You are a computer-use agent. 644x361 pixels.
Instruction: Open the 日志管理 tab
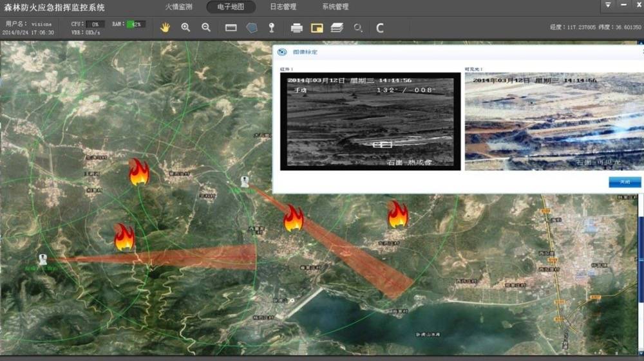(283, 6)
